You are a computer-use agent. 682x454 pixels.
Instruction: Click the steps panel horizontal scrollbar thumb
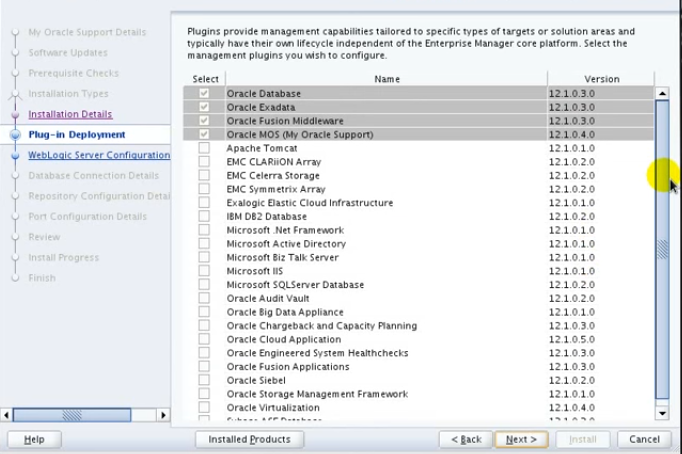[72, 415]
